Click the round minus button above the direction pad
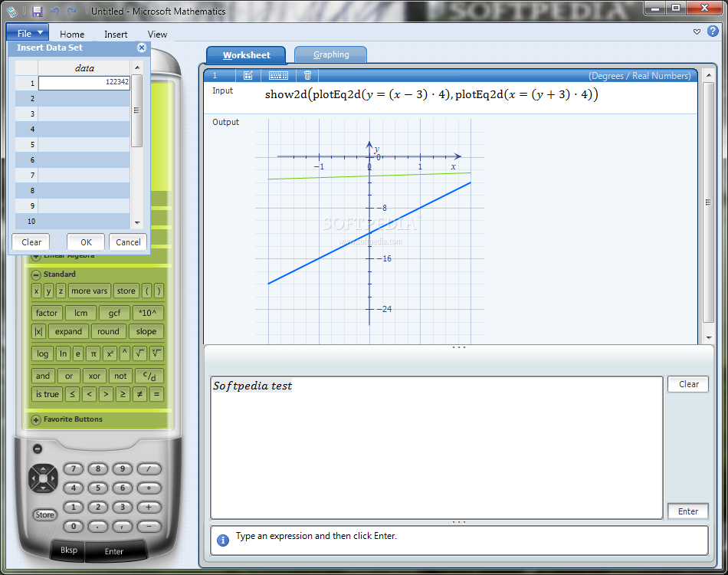Screen dimensions: 728x575 [x=38, y=449]
